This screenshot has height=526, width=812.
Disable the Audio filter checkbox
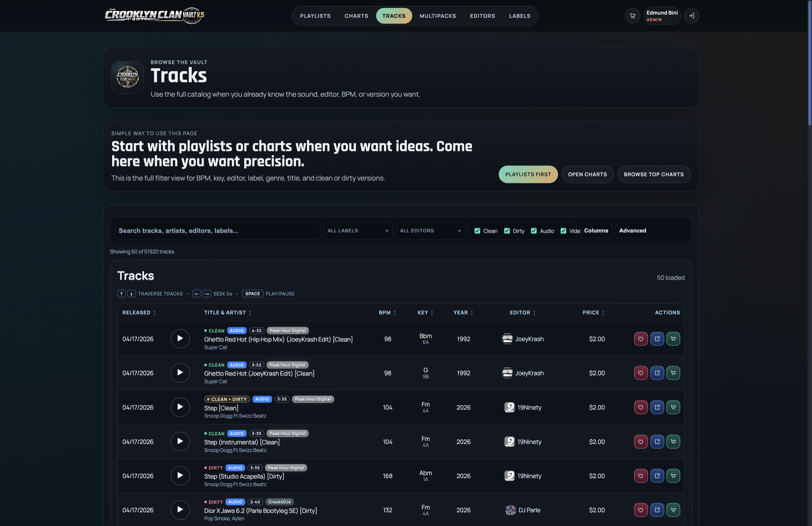534,230
